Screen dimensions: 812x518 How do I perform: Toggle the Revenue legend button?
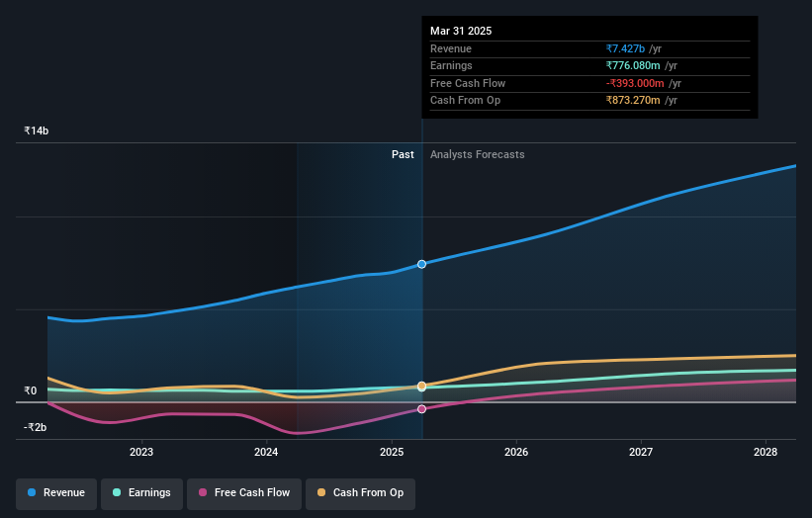pyautogui.click(x=56, y=492)
